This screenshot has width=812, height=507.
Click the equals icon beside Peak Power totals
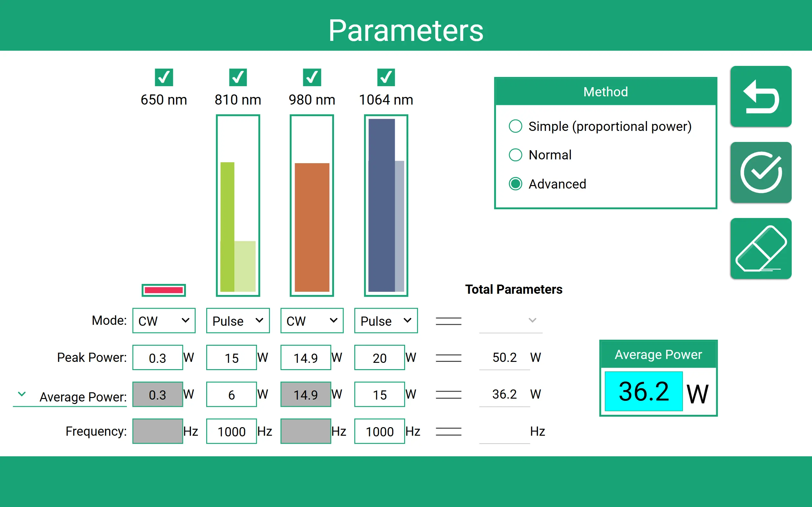[x=448, y=358]
